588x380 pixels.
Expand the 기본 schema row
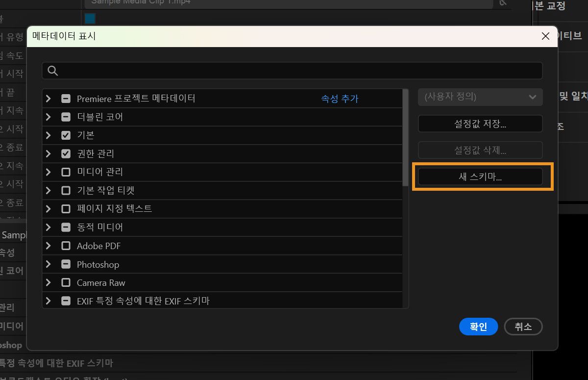point(48,135)
